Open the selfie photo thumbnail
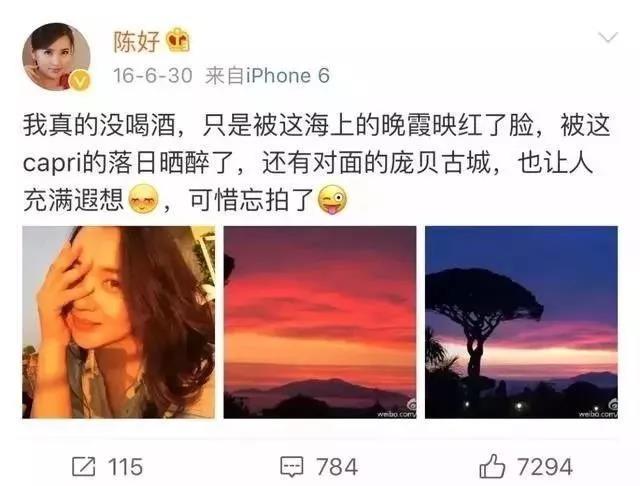Image resolution: width=640 pixels, height=486 pixels. pyautogui.click(x=118, y=322)
